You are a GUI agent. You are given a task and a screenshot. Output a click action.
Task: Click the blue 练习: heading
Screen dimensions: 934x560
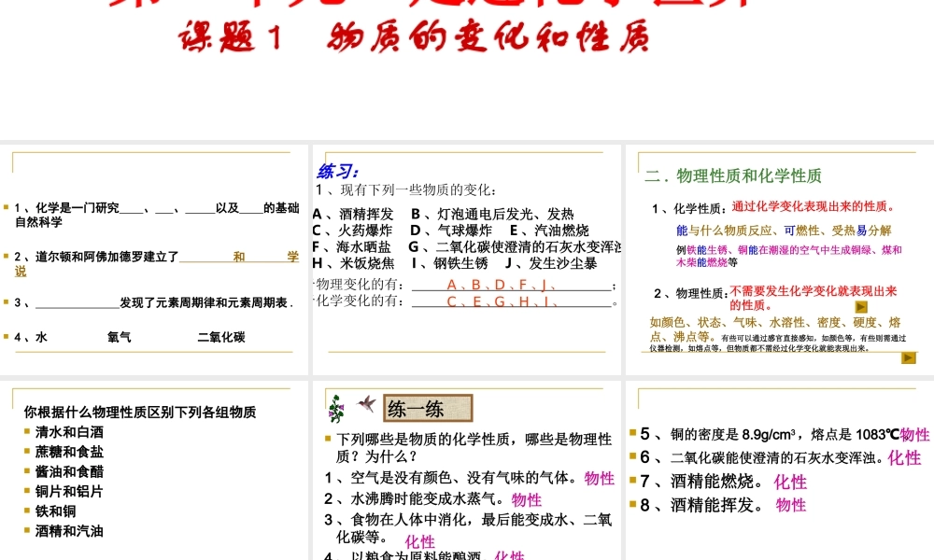pos(338,172)
